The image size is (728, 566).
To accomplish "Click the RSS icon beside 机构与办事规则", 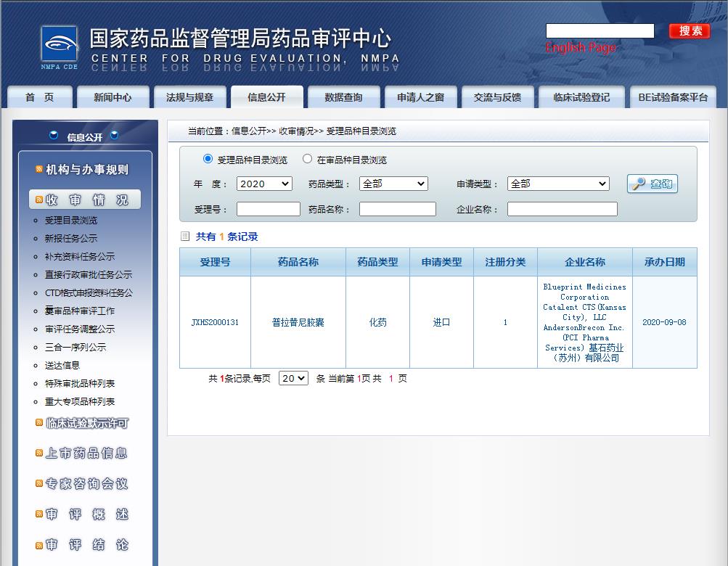I will coord(39,169).
